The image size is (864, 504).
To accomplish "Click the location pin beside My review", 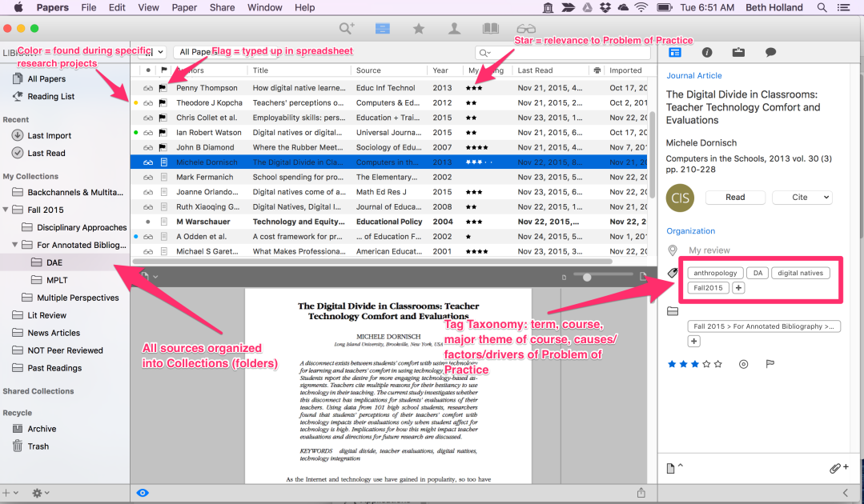I will tap(673, 250).
